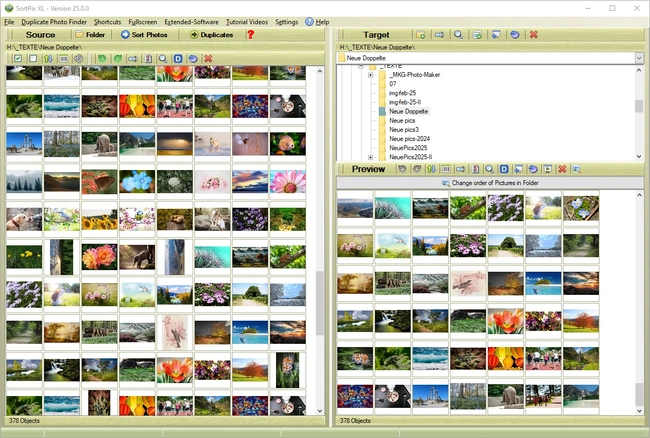Click the Source panel vertical scrollbar
Image resolution: width=650 pixels, height=438 pixels.
[320, 240]
